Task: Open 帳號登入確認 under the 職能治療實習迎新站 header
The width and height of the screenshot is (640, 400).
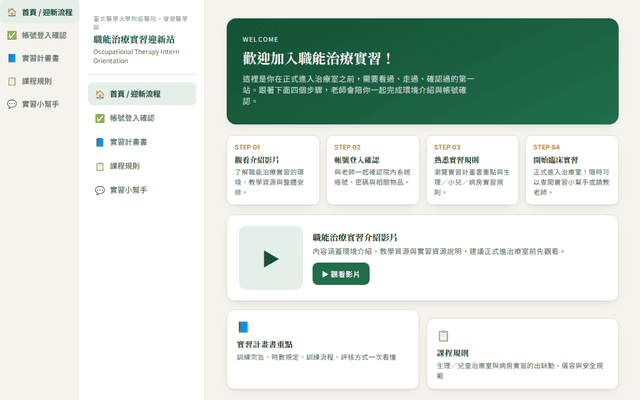Action: tap(142, 118)
